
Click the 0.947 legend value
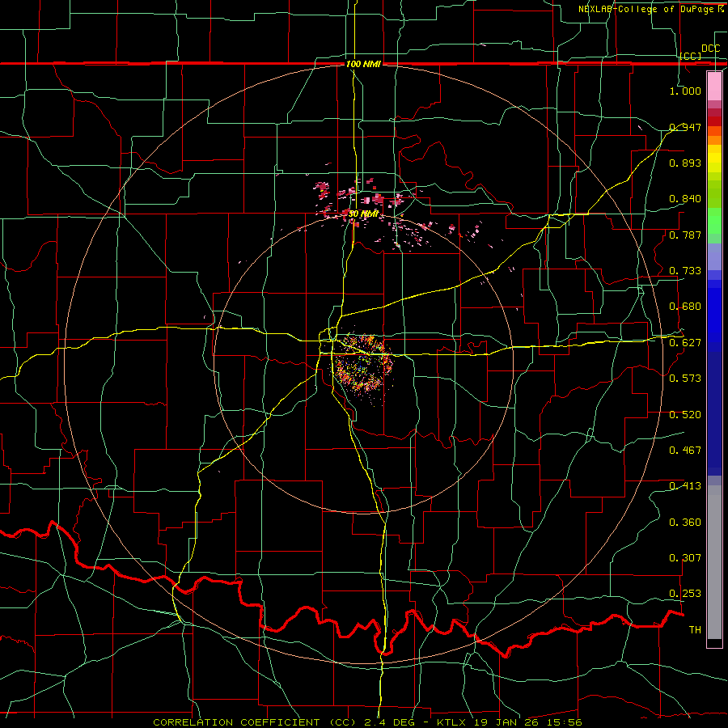pos(685,127)
